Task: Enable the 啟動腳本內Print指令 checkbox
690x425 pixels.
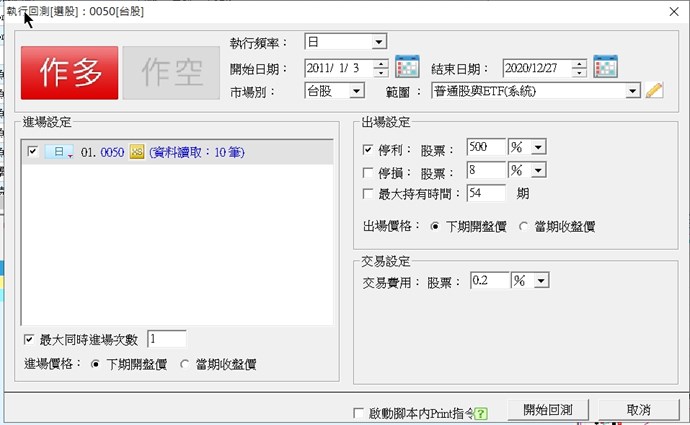Action: [x=359, y=413]
